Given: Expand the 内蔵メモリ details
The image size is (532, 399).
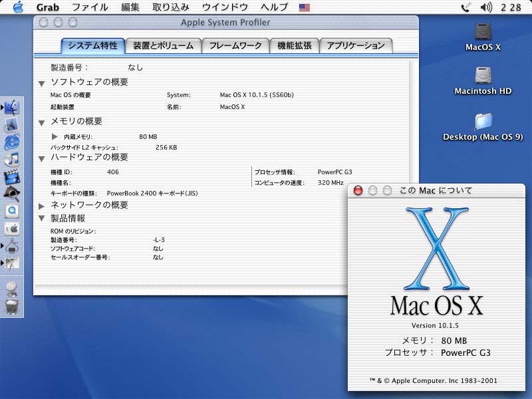Looking at the screenshot, I should 55,136.
